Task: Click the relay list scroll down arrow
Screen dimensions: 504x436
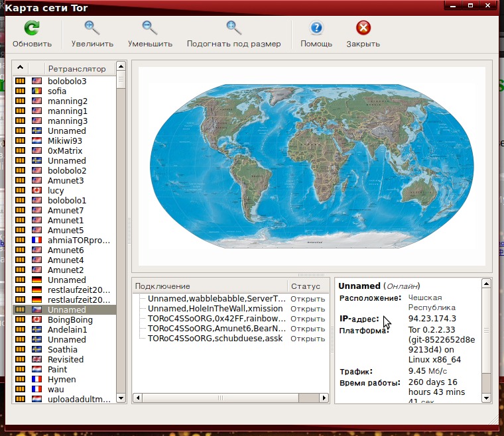Action: [x=121, y=398]
